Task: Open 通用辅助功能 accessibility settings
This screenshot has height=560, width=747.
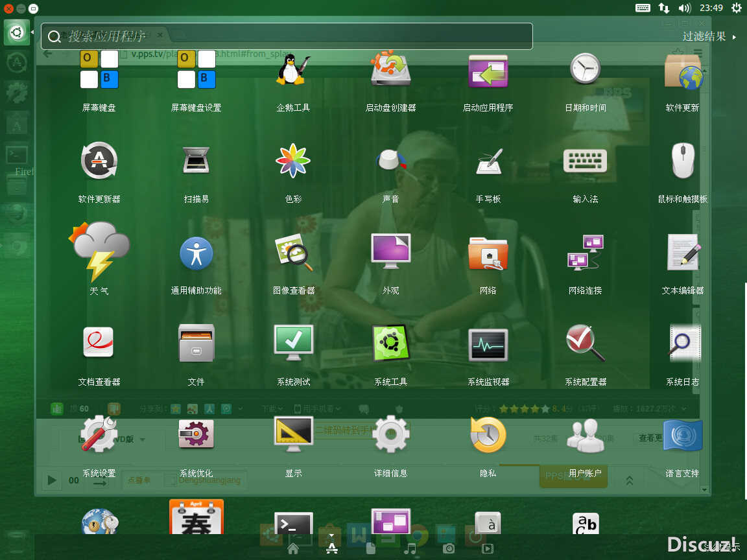Action: click(196, 253)
